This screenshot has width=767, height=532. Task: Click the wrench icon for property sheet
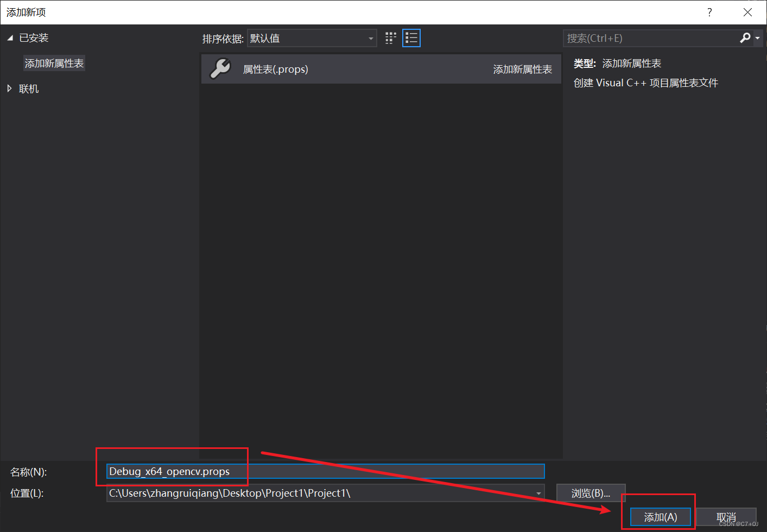tap(220, 69)
